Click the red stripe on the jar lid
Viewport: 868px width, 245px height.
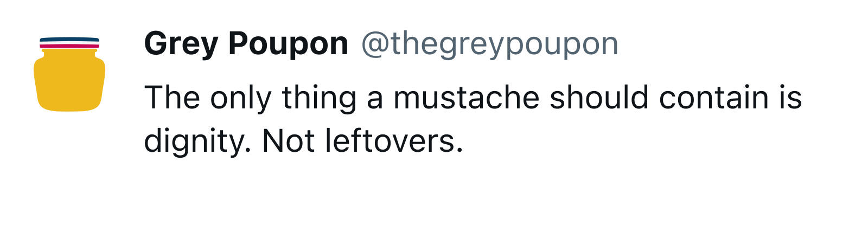(x=69, y=47)
